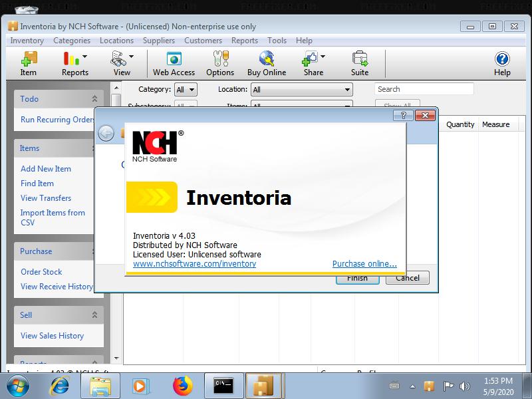Open the Category dropdown set to All
This screenshot has width=532, height=399.
pyautogui.click(x=186, y=90)
